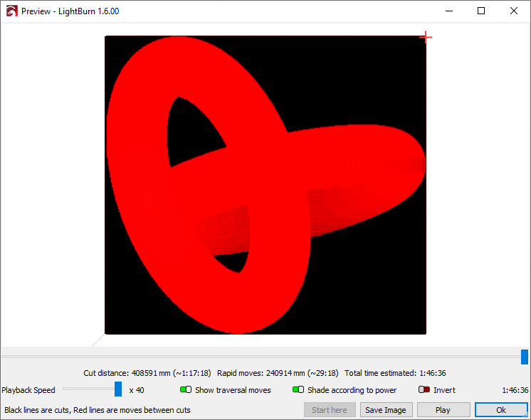Confirm with the Ok button
The height and width of the screenshot is (420, 531).
pyautogui.click(x=501, y=410)
